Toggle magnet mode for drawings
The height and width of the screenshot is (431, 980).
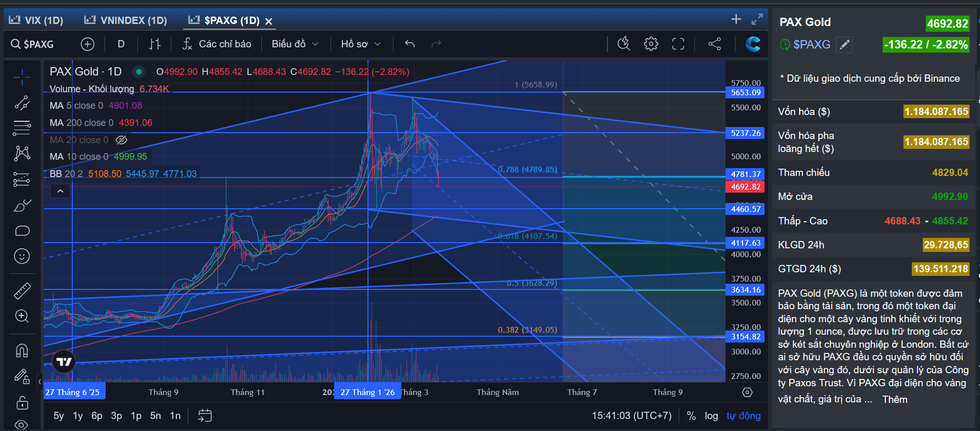tap(22, 351)
